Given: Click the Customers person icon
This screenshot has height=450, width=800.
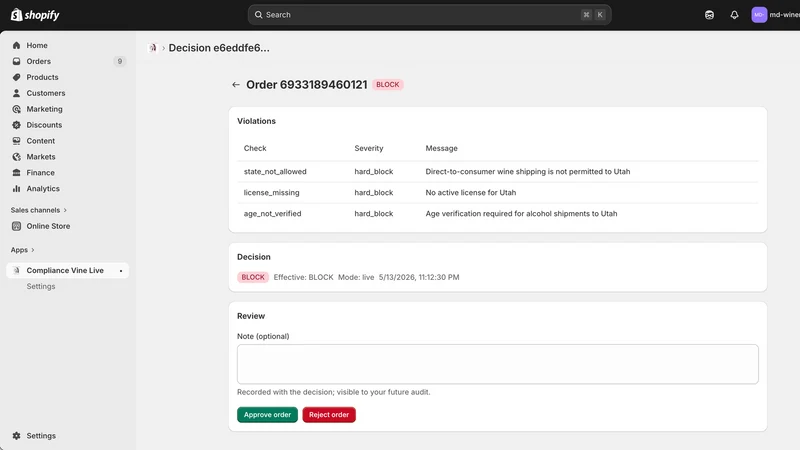Looking at the screenshot, I should point(16,93).
